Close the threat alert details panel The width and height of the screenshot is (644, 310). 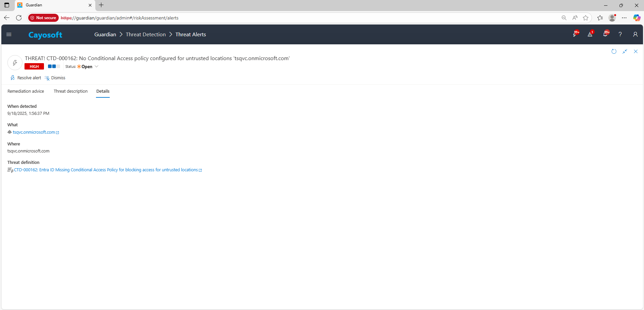pyautogui.click(x=636, y=51)
